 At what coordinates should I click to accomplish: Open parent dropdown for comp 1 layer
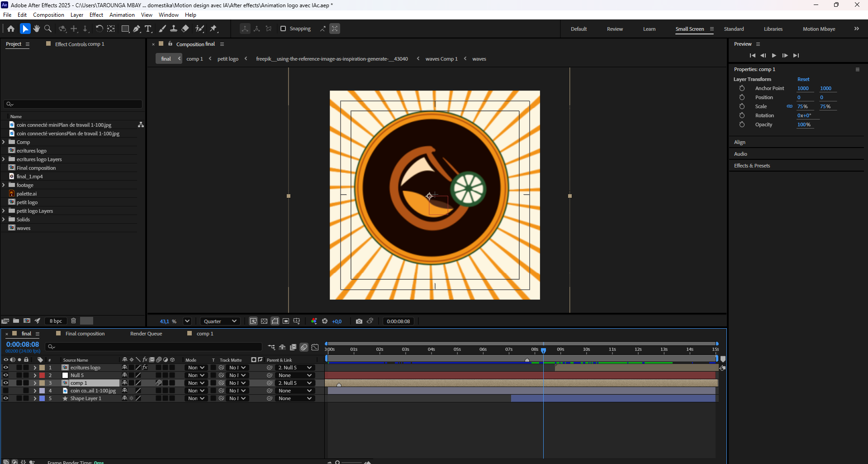295,383
